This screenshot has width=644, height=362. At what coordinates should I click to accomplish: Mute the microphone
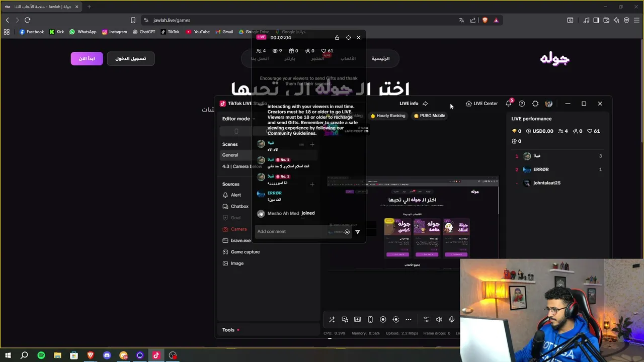(x=452, y=319)
